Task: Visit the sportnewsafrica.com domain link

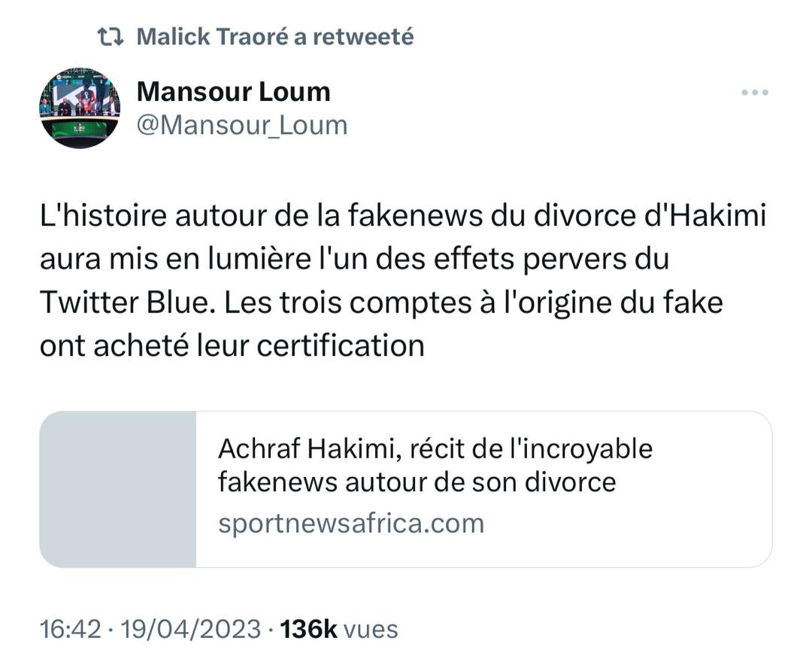Action: [x=350, y=523]
